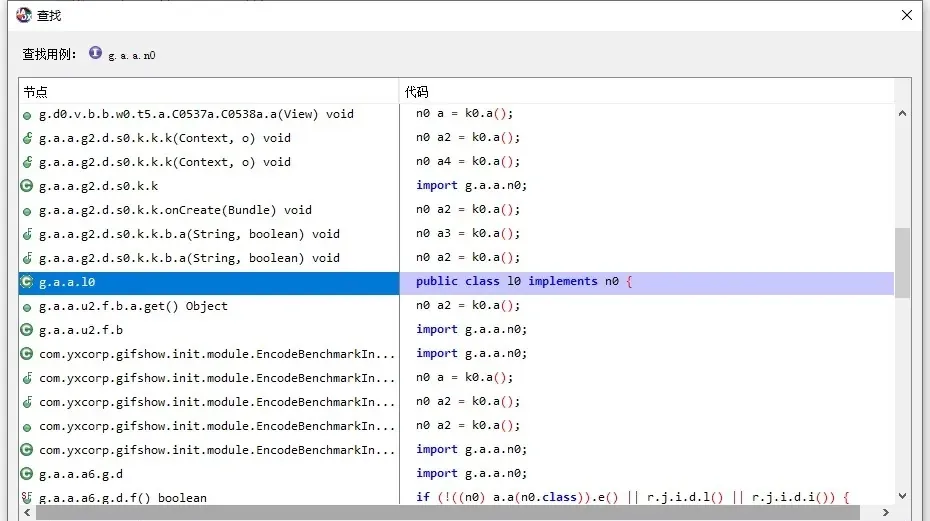Image resolution: width=930 pixels, height=521 pixels.
Task: Click the jadx app icon in the title bar
Action: click(x=24, y=15)
